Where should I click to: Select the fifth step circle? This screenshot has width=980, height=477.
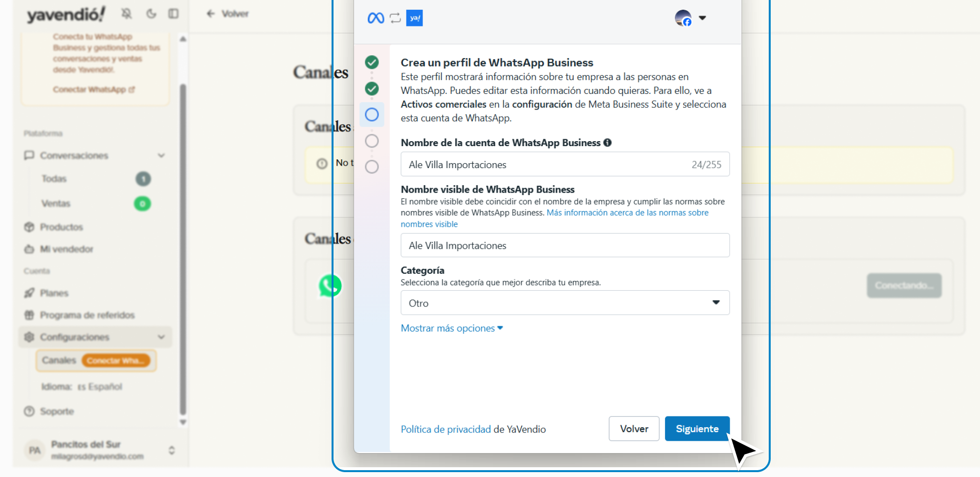[372, 167]
